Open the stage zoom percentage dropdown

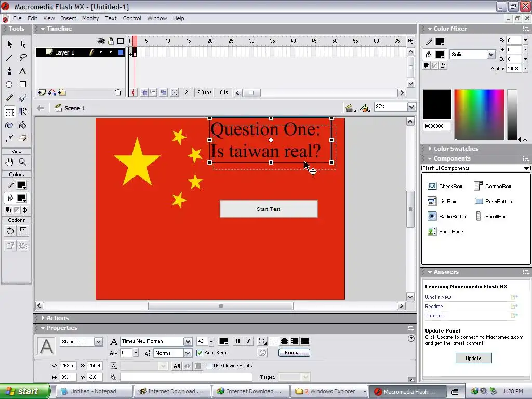tap(411, 107)
